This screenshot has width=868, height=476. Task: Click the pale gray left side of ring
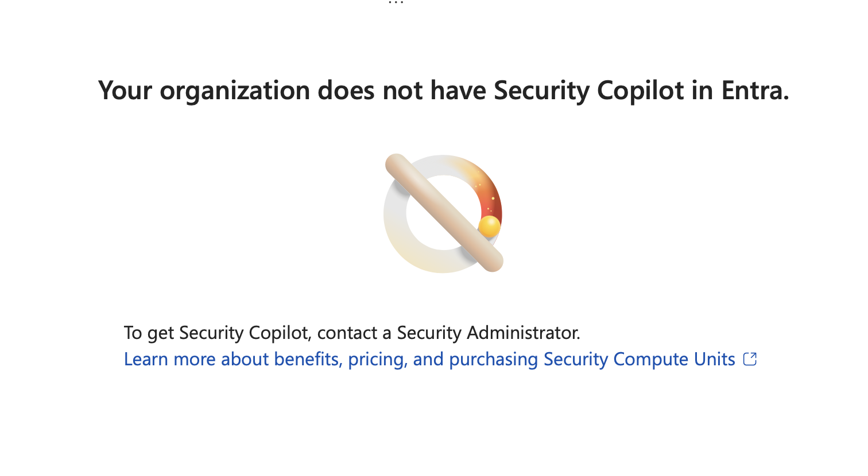(395, 215)
